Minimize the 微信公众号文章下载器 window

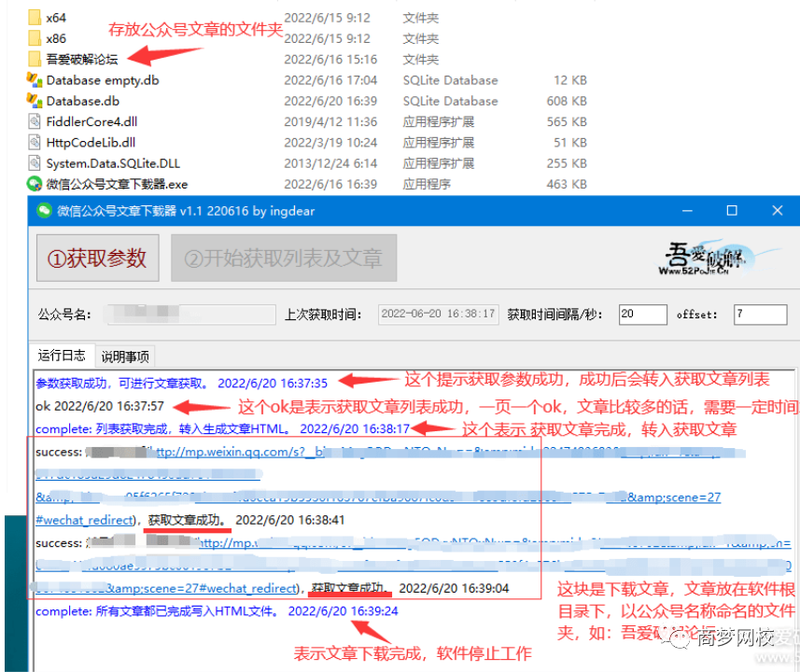(687, 210)
